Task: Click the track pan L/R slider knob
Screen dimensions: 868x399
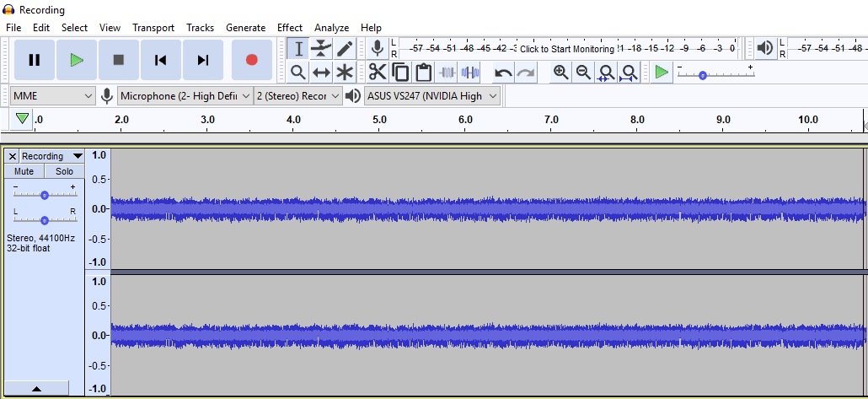Action: click(x=45, y=220)
